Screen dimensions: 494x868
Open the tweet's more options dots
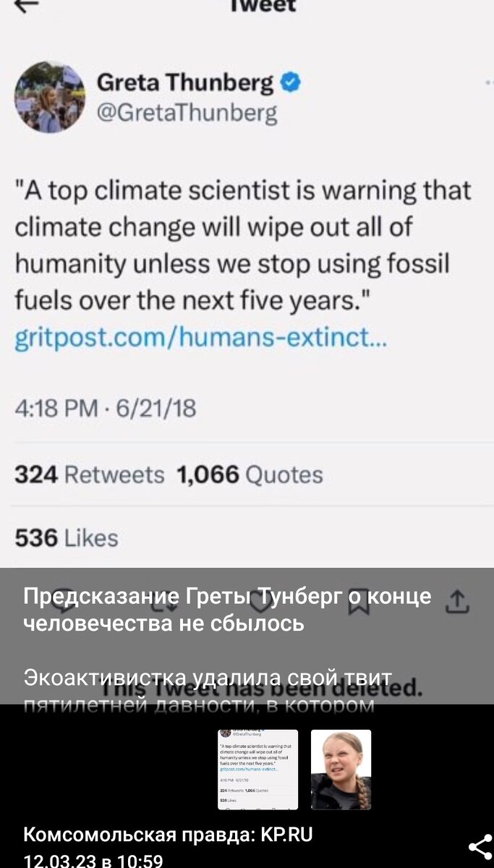[x=487, y=85]
